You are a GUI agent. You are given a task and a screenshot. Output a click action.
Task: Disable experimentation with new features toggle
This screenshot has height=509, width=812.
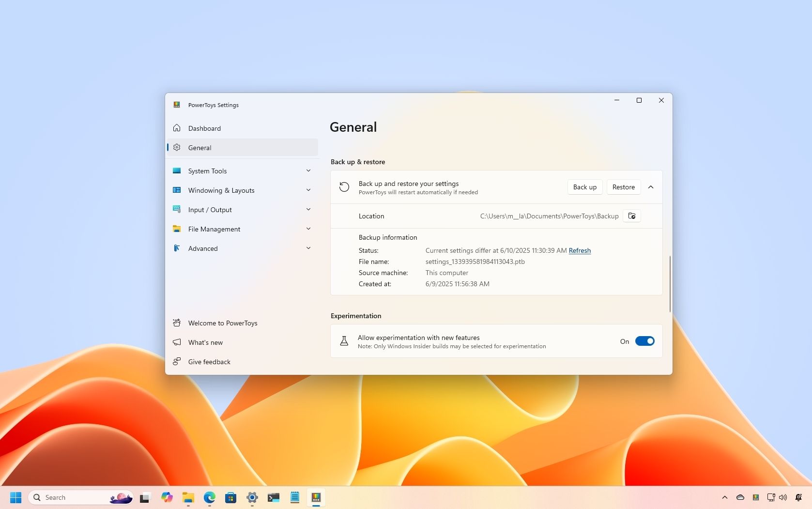[644, 341]
